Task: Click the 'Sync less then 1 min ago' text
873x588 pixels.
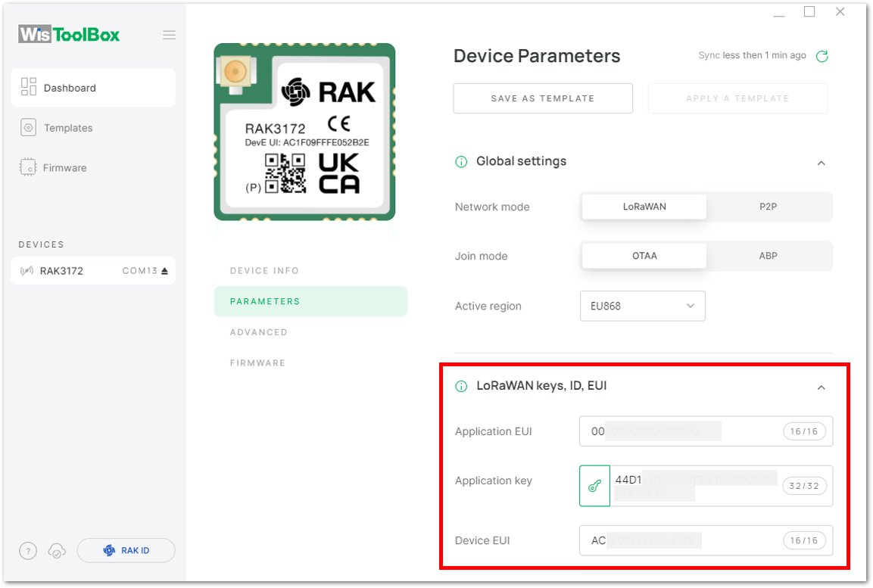Action: point(752,55)
